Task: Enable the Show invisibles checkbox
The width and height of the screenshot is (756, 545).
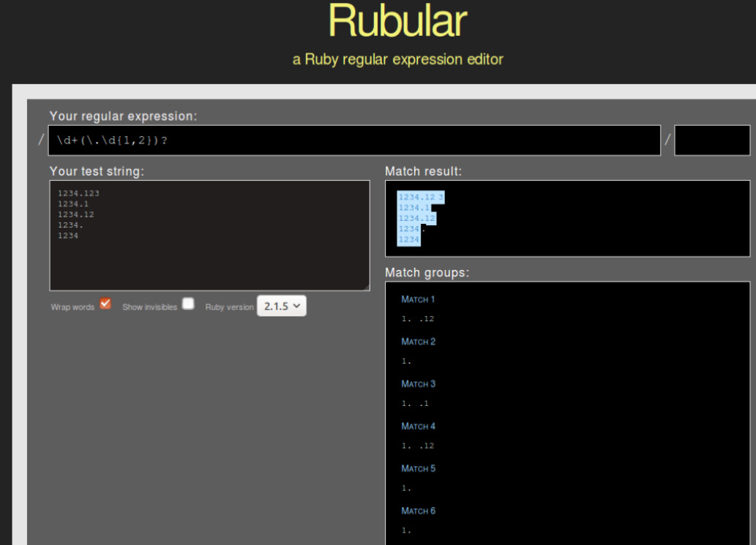Action: tap(188, 304)
